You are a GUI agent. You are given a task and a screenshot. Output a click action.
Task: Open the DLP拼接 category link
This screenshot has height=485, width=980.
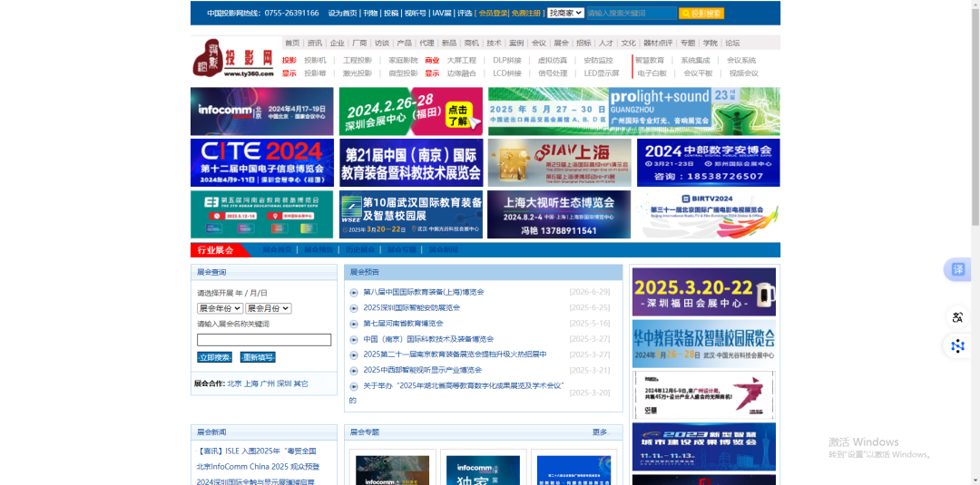[x=507, y=61]
